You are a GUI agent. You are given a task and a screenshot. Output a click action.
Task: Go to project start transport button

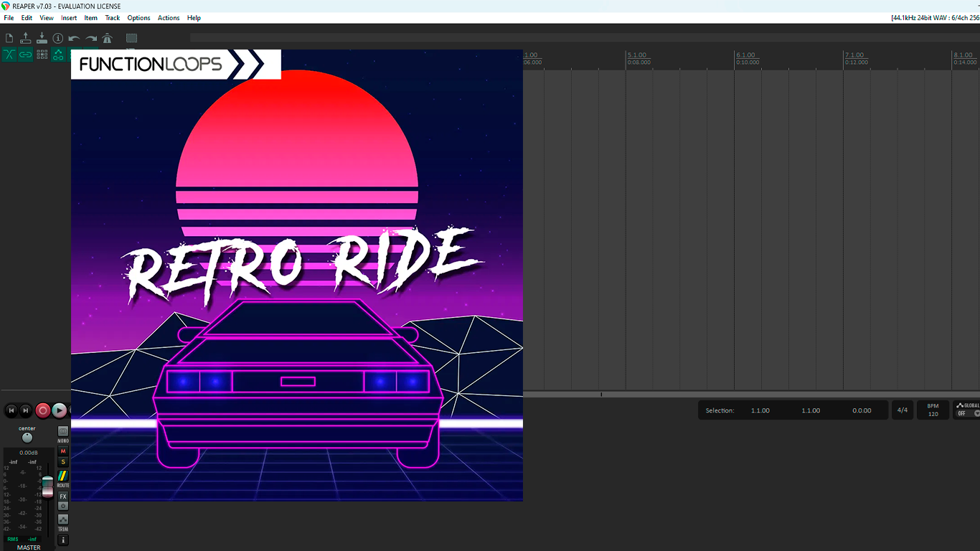pyautogui.click(x=11, y=410)
